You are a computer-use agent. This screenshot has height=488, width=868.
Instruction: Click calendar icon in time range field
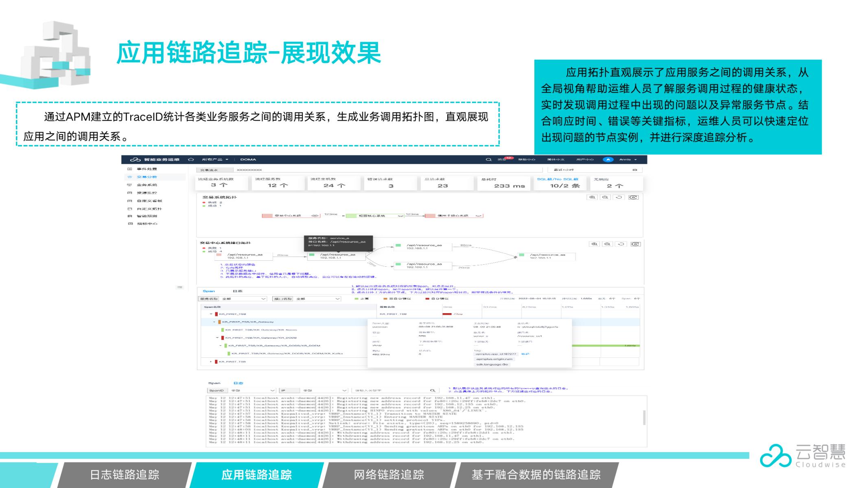(x=634, y=170)
